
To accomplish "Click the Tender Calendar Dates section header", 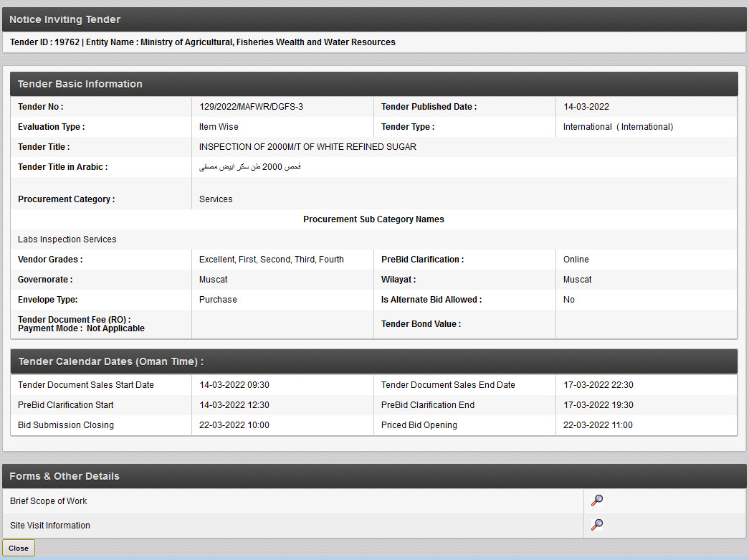I will coord(110,361).
